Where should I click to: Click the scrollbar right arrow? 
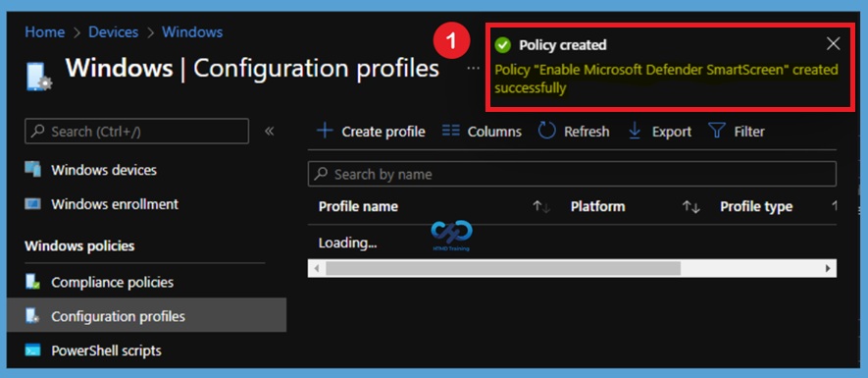[828, 268]
